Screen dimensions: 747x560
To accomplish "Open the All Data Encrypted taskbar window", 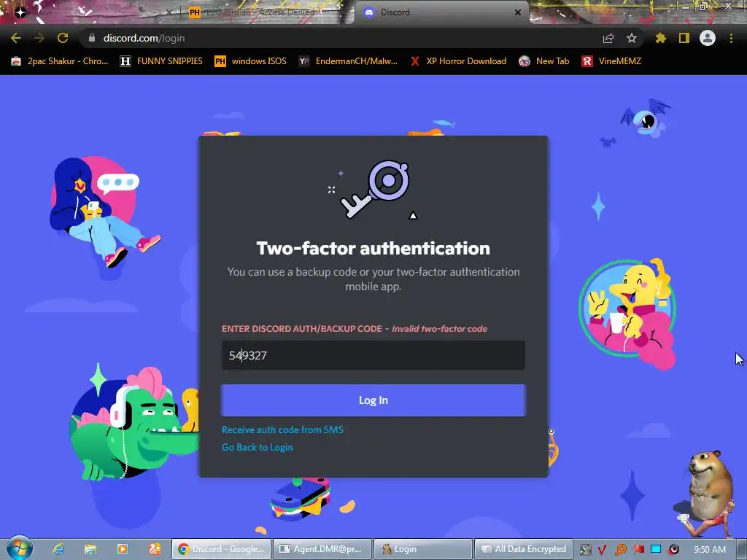I will coord(523,549).
